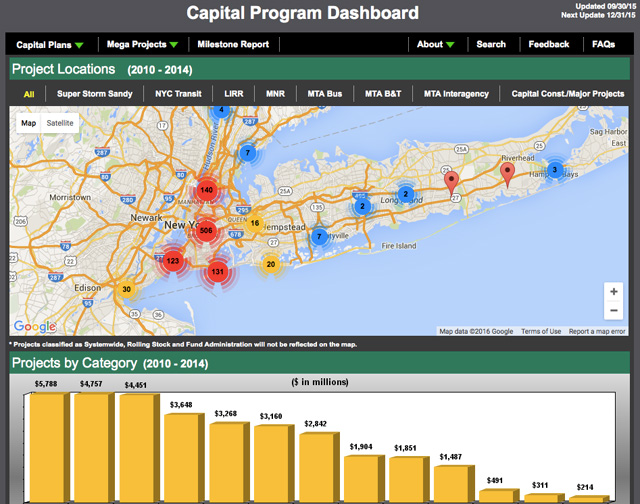Filter map by MTA Bus
Screen dimensions: 640x504
coord(325,94)
